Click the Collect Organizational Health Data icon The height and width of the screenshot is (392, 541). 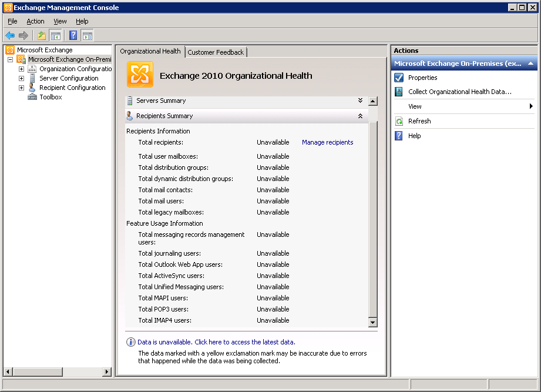click(x=399, y=92)
